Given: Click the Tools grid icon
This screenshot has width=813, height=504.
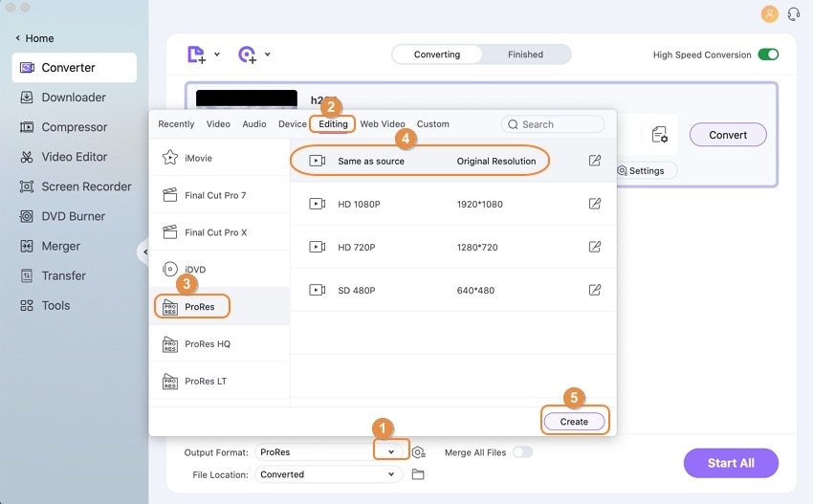Looking at the screenshot, I should [27, 305].
